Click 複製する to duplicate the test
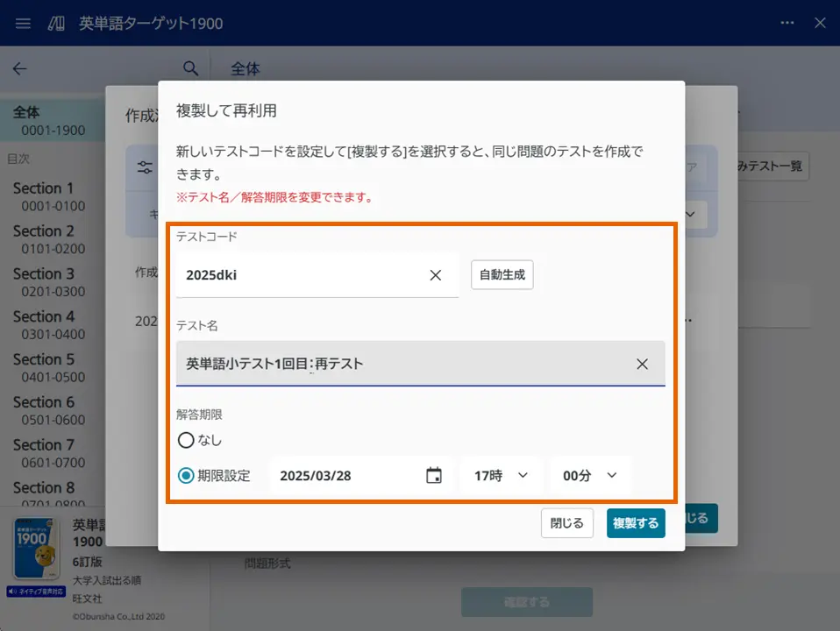Viewport: 840px width, 631px height. pos(636,523)
